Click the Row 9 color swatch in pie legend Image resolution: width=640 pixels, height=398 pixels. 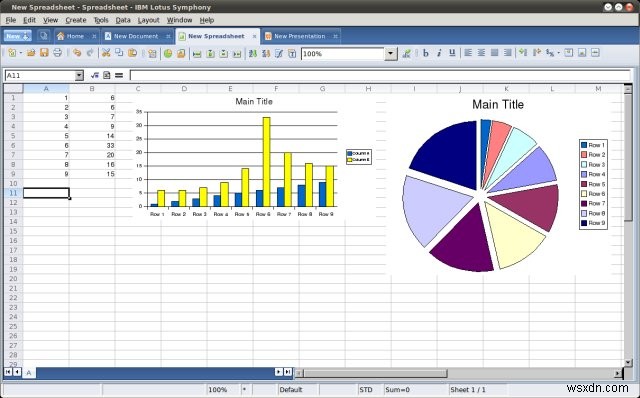click(x=584, y=223)
